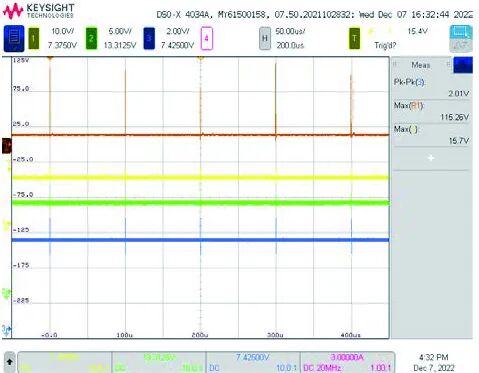Click the 4:32 PM clock display
479x373 pixels.
coord(433,357)
